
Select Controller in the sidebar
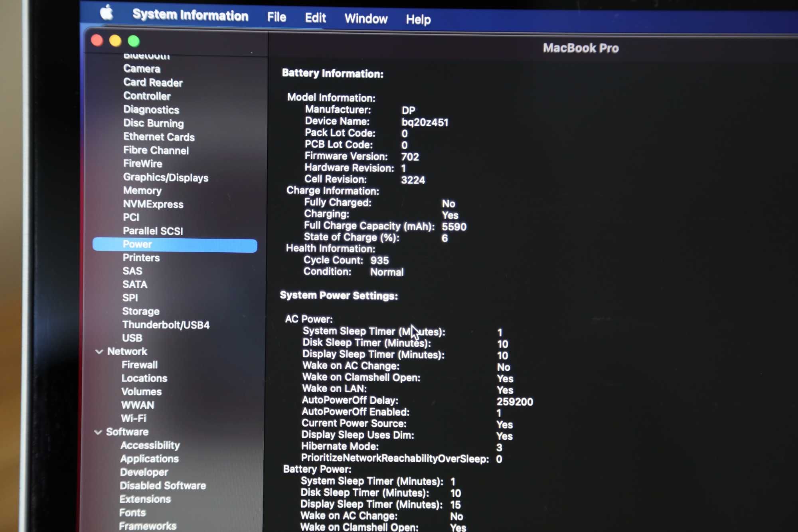pyautogui.click(x=147, y=96)
